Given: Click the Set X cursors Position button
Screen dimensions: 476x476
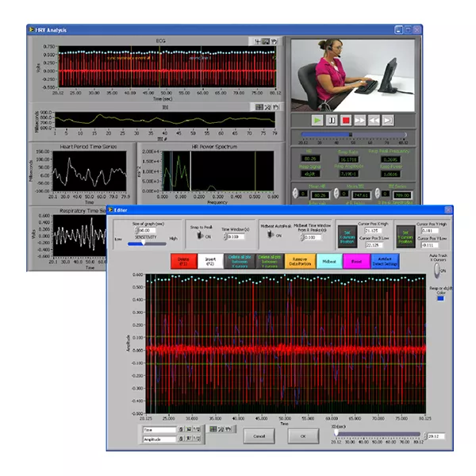Looking at the screenshot, I should [x=347, y=236].
